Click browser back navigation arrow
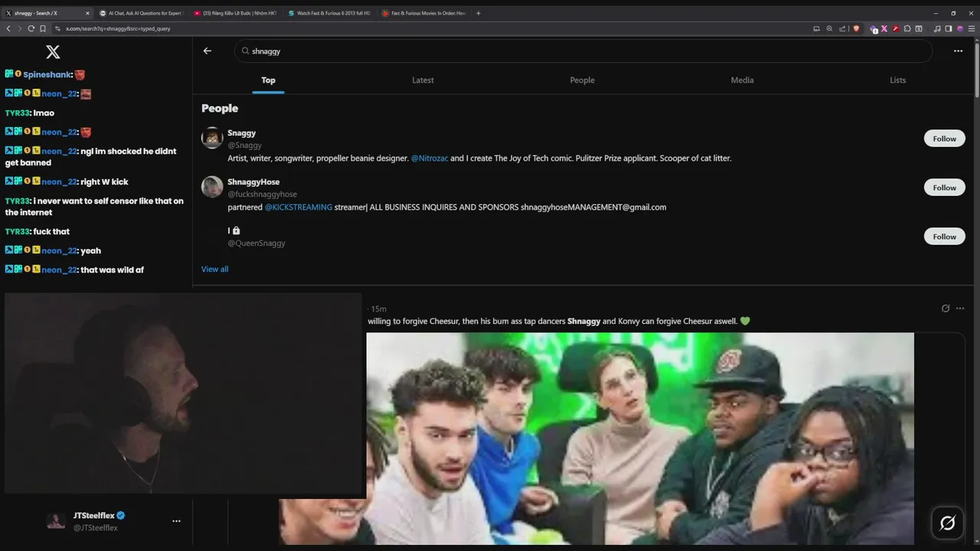Viewport: 980px width, 551px height. [8, 28]
